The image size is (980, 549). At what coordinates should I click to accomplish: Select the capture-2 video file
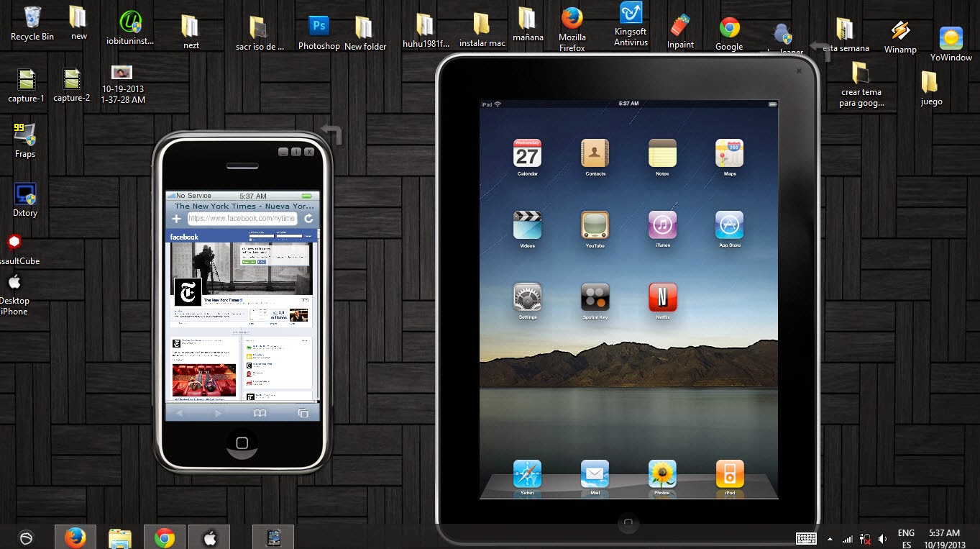[x=71, y=86]
